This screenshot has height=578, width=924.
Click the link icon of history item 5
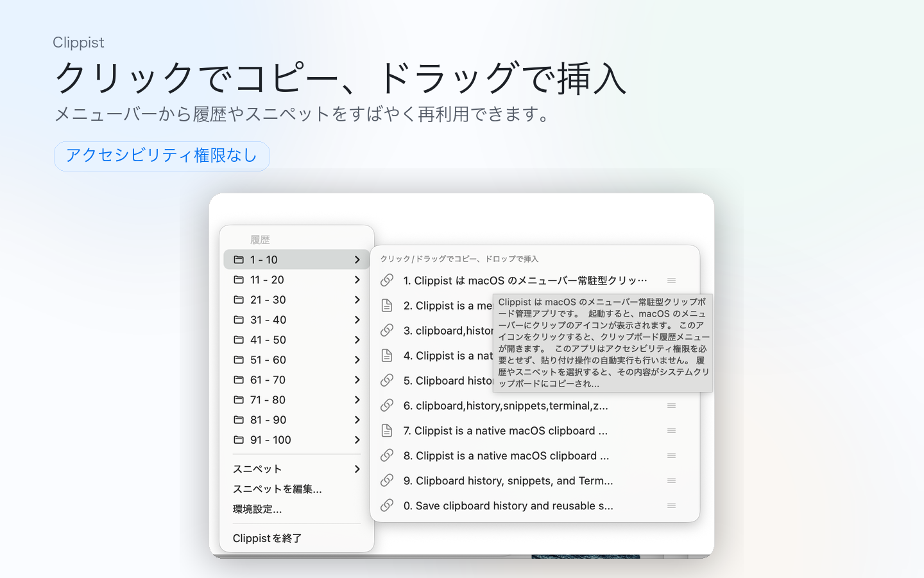(x=387, y=380)
